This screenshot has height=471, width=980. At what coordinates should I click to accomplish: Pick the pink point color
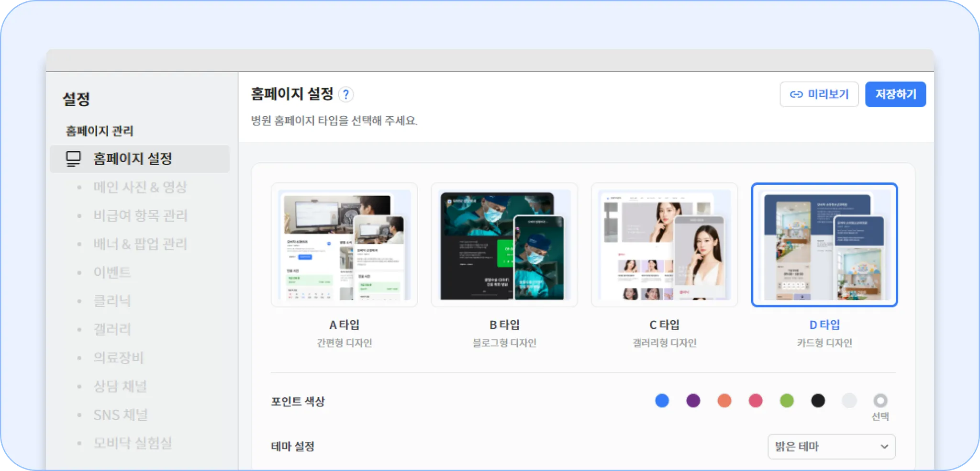[x=756, y=401]
